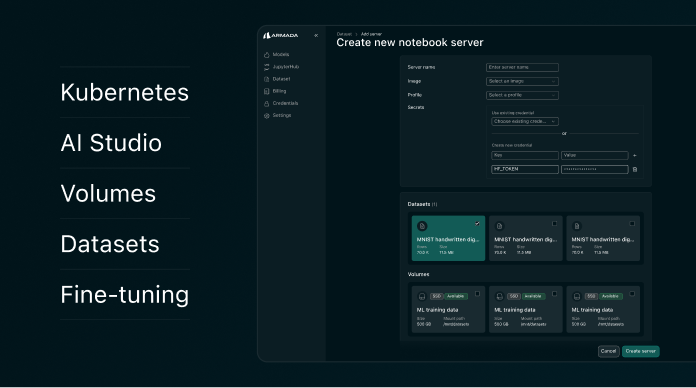Click the 'Datasets' heading in the feature list

point(110,244)
